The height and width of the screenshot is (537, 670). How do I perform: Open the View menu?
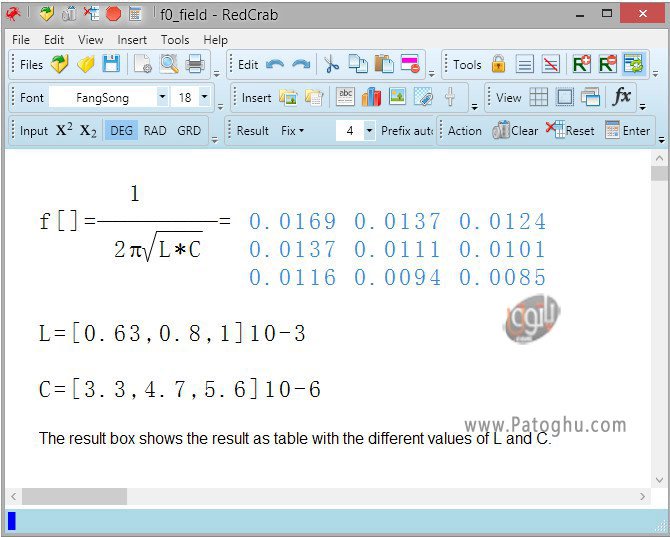point(91,40)
